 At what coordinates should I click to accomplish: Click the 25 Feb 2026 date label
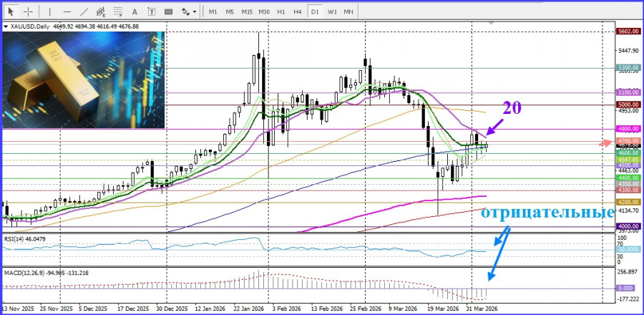(x=364, y=309)
